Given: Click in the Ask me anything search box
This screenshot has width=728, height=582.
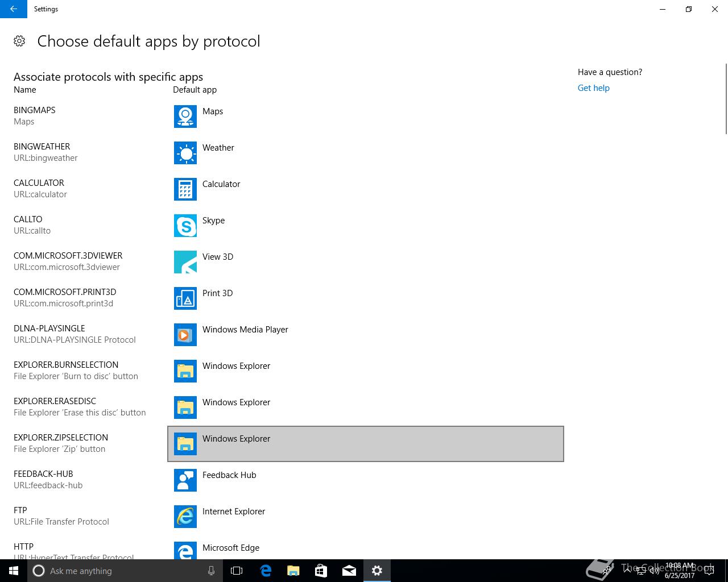Looking at the screenshot, I should point(125,571).
